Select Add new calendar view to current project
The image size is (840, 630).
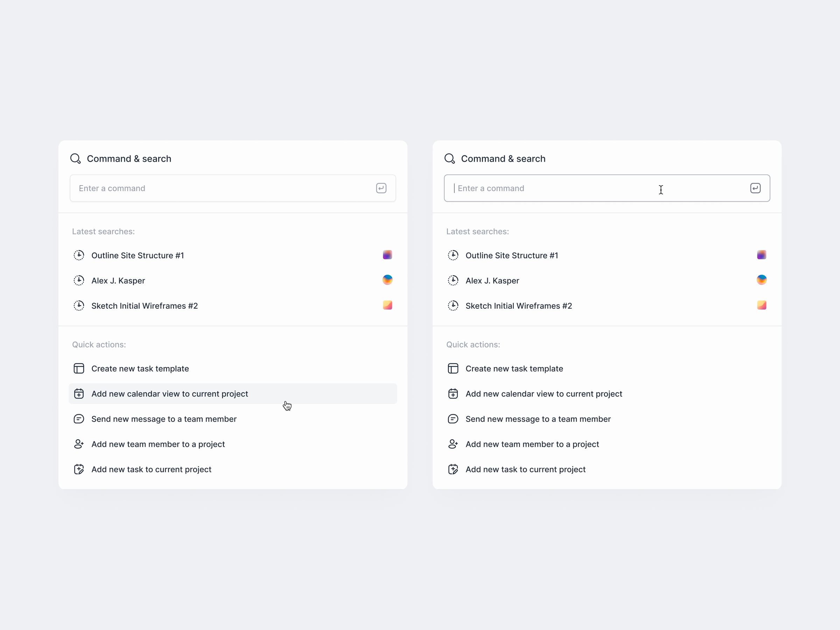(x=169, y=393)
